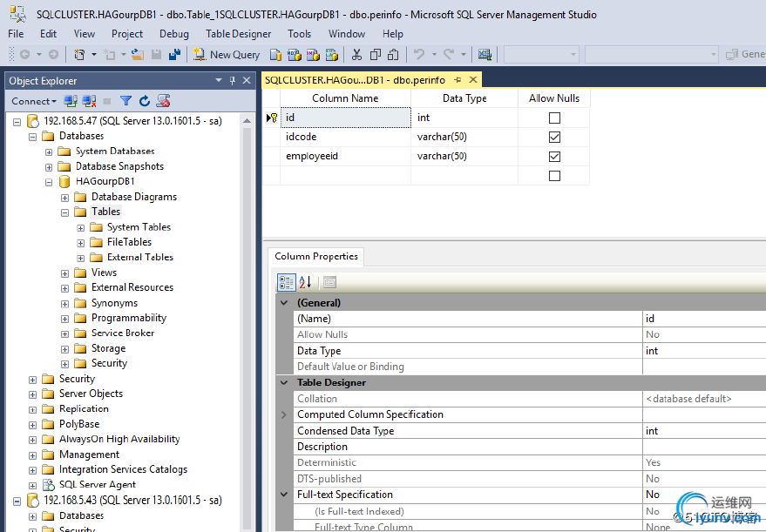Click the Description property row
This screenshot has width=766, height=532.
pyautogui.click(x=531, y=447)
